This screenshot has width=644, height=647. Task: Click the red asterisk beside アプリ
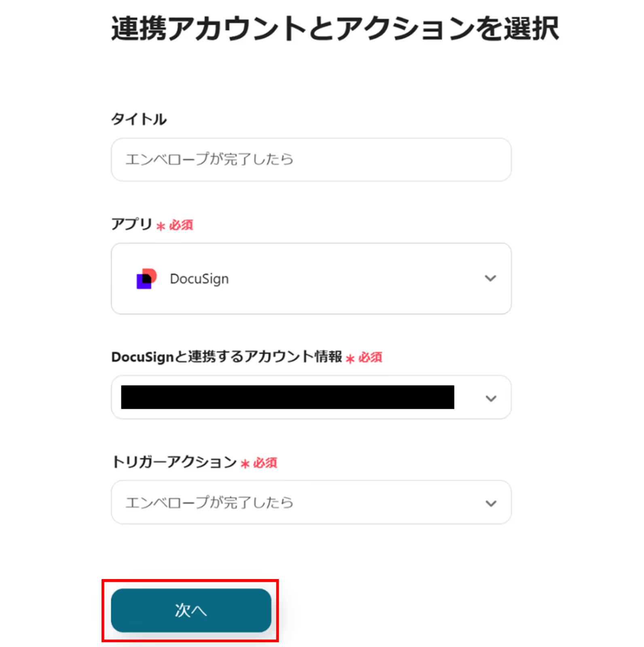click(x=161, y=226)
